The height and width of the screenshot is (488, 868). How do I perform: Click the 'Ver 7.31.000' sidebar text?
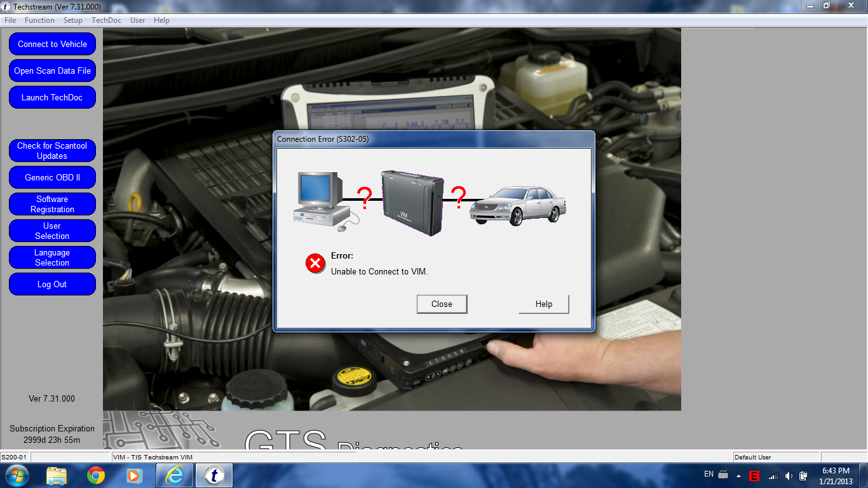(51, 398)
